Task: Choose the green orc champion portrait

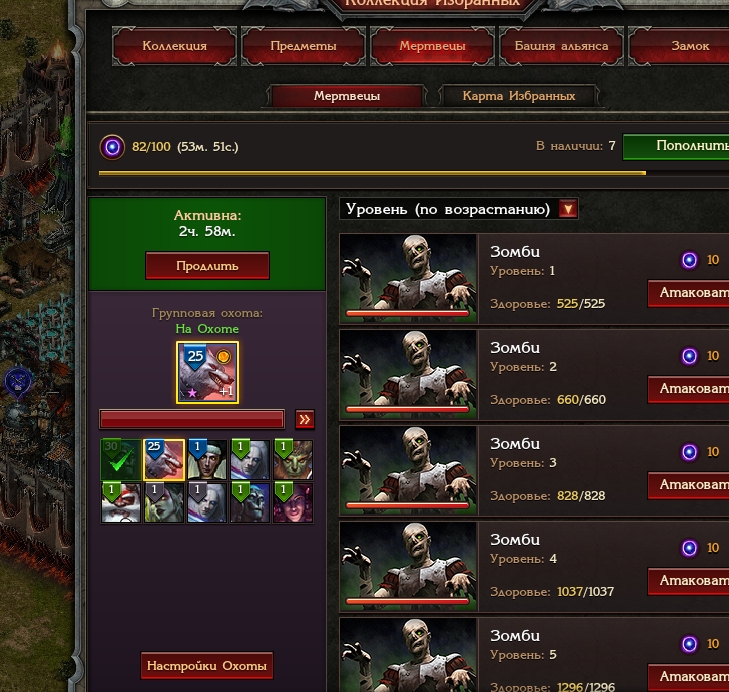Action: 293,459
